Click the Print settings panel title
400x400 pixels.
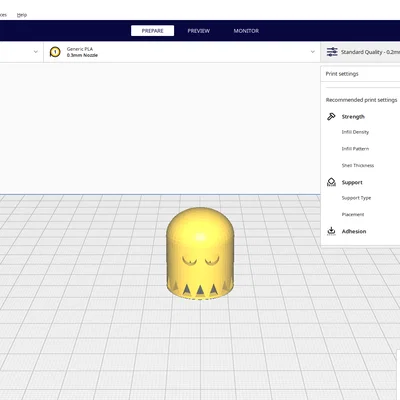pos(342,74)
